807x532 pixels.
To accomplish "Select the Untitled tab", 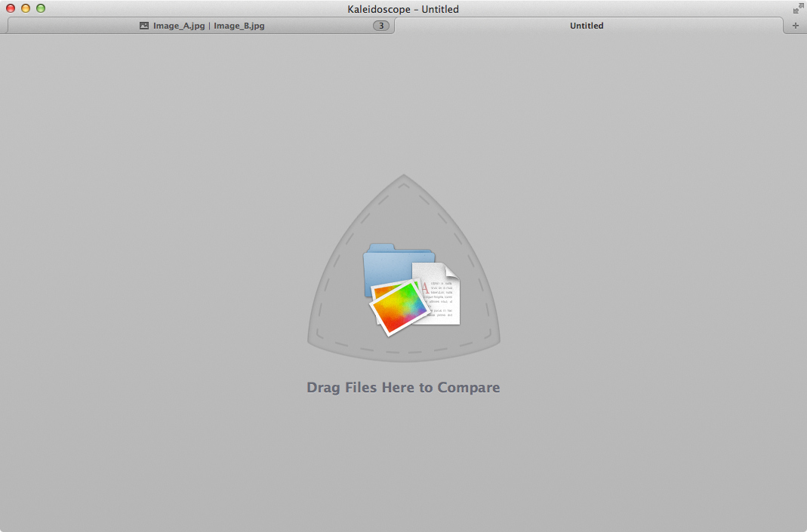I will (588, 26).
